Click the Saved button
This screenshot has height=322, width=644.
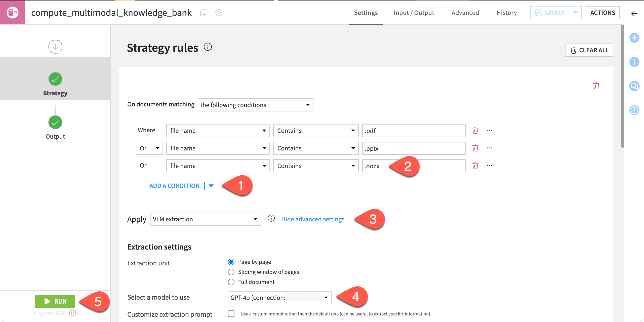tap(550, 13)
